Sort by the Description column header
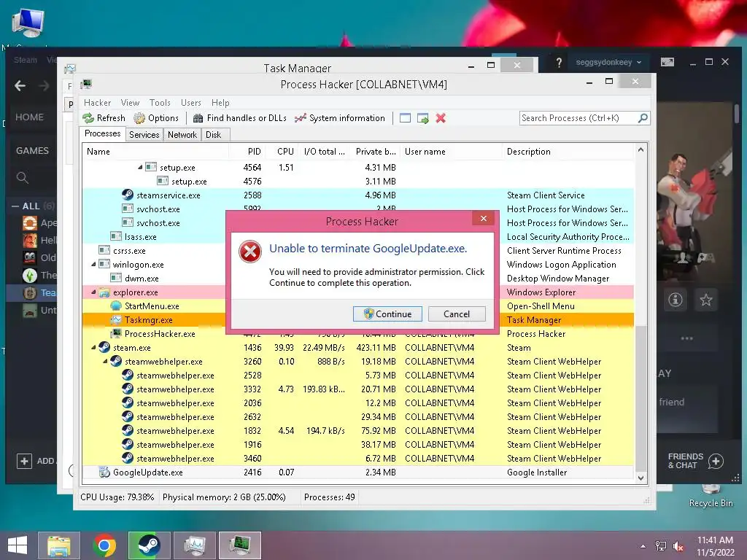The image size is (747, 560). pyautogui.click(x=568, y=152)
